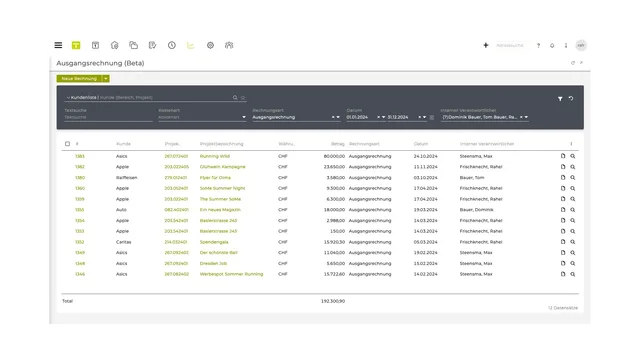
Task: Refresh the Ausgangsrechnung panel
Action: point(573,63)
